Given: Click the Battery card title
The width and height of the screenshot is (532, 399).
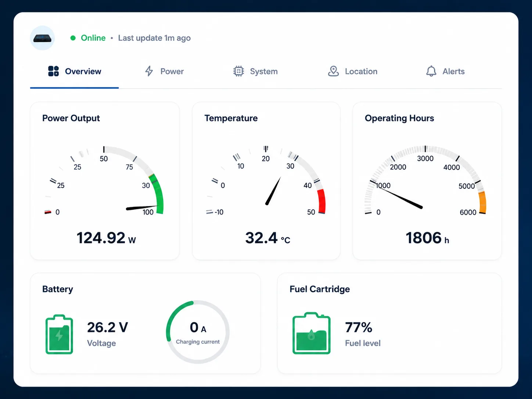Looking at the screenshot, I should 58,289.
